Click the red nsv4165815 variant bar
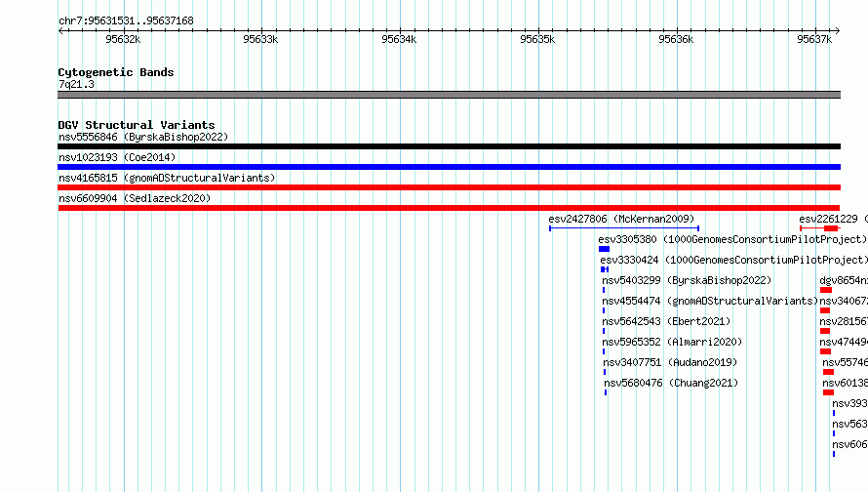Screen dimensions: 868x492 [449, 187]
